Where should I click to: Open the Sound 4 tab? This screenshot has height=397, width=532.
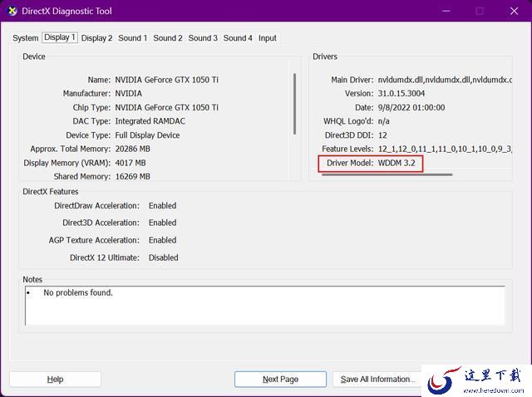(238, 38)
